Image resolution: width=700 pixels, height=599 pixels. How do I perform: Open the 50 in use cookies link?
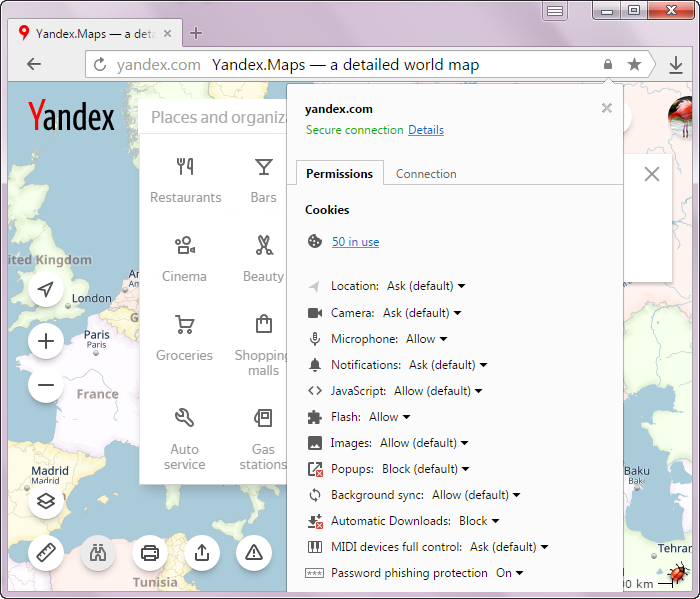[x=355, y=242]
